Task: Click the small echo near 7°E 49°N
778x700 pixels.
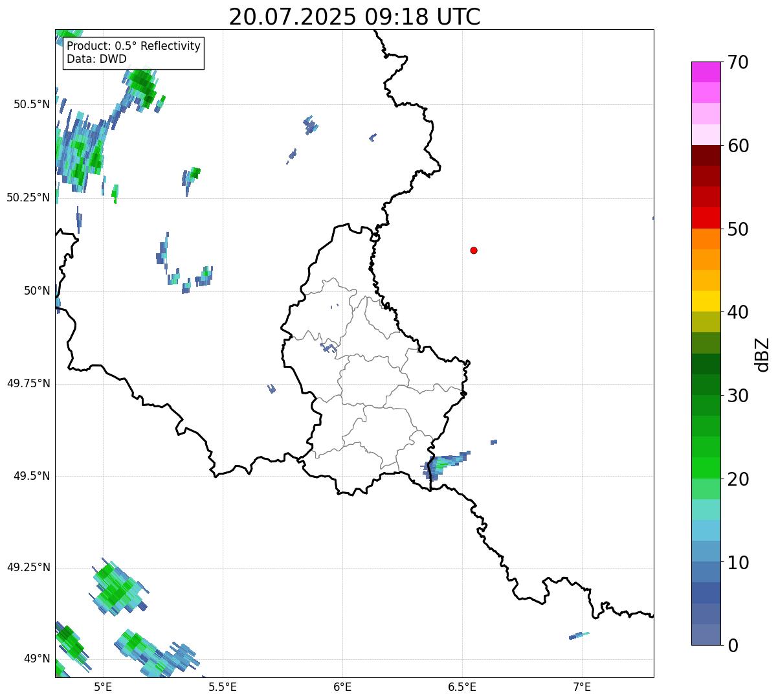Action: [x=579, y=636]
